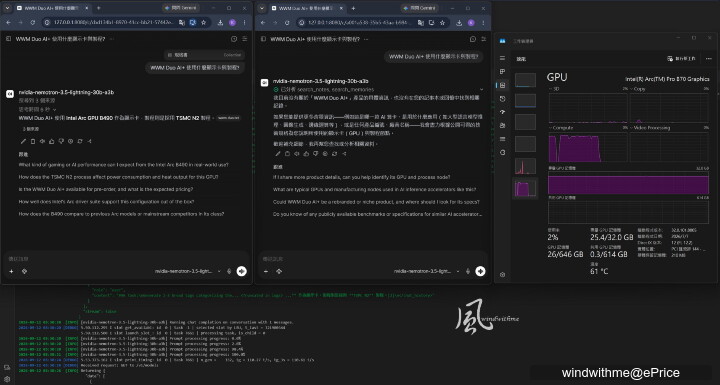The width and height of the screenshot is (720, 385).
Task: Regenerate the right chat reply
Action: (x=334, y=154)
